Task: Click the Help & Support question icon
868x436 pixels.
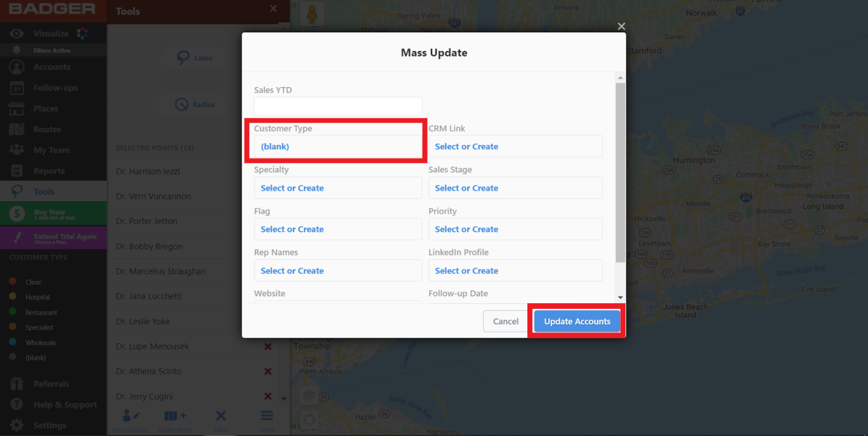Action: [x=17, y=405]
